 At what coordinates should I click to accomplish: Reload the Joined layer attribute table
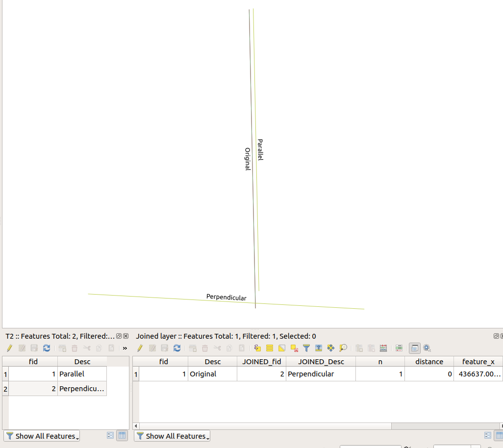[x=177, y=348]
